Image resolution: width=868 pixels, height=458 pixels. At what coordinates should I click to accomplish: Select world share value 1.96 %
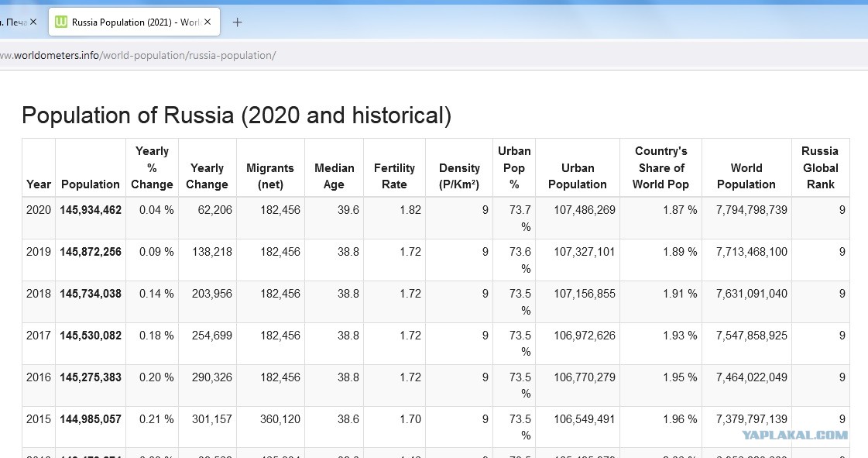[x=681, y=419]
